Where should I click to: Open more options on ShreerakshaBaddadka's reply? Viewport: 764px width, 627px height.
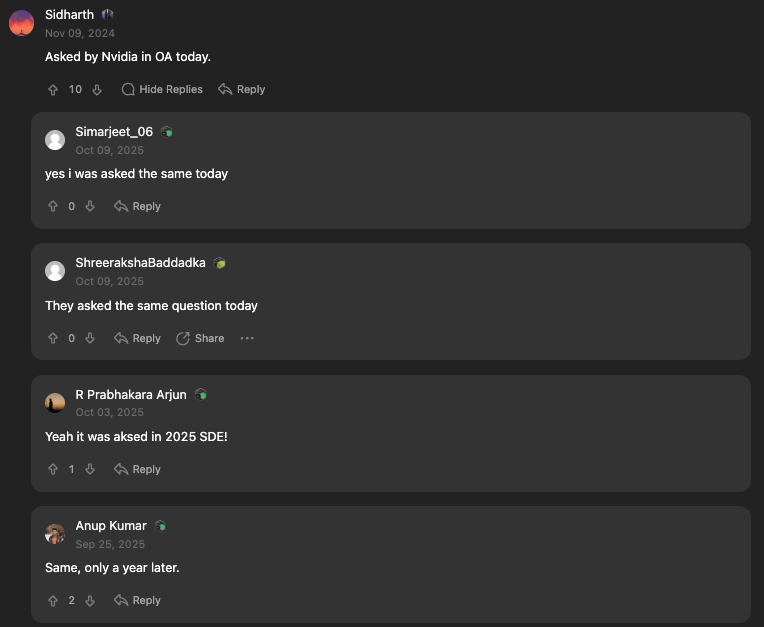247,338
